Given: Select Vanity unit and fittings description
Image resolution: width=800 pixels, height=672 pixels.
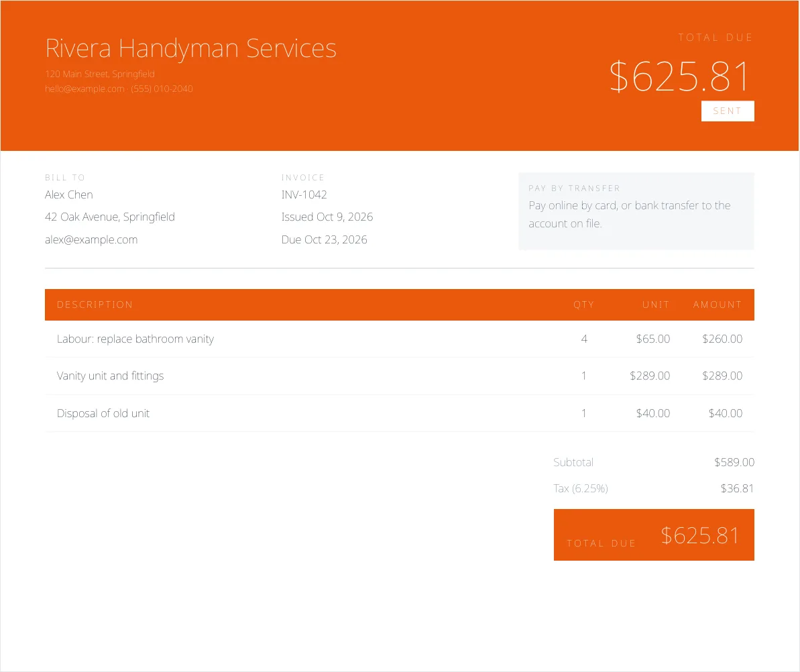Looking at the screenshot, I should pyautogui.click(x=110, y=376).
